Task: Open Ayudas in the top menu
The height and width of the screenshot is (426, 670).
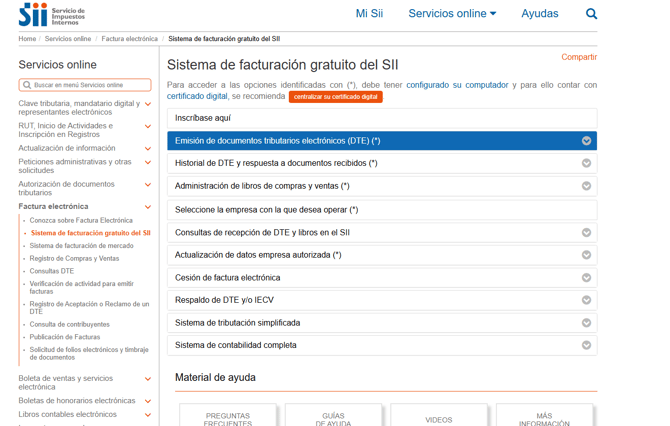Action: [540, 14]
